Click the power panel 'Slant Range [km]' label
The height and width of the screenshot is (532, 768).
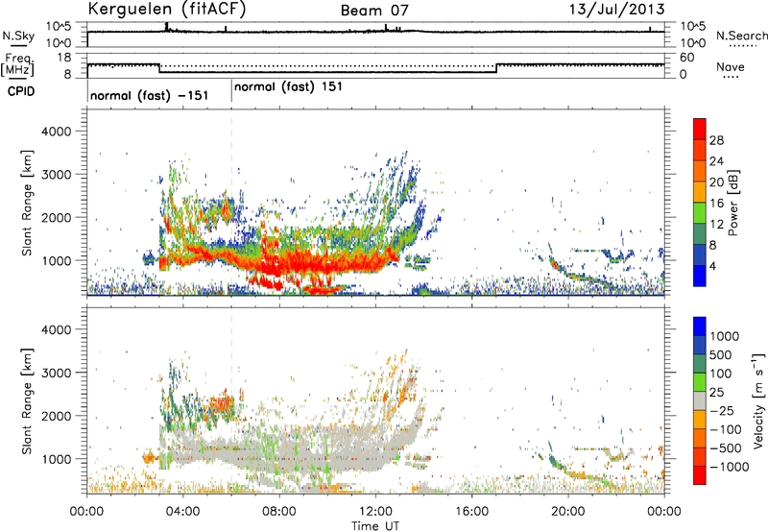click(27, 203)
